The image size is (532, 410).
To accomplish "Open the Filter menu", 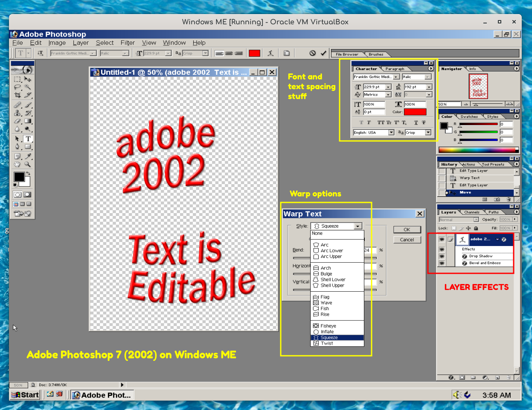I will [x=128, y=43].
